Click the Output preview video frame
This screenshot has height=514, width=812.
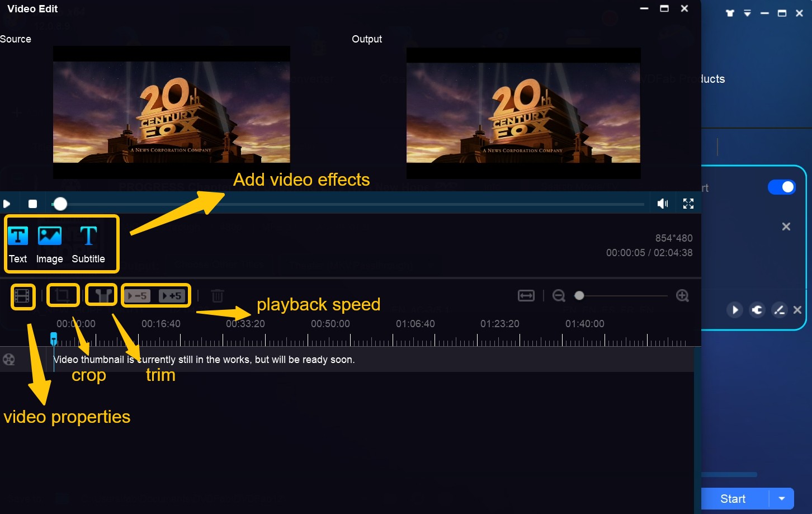(x=523, y=113)
